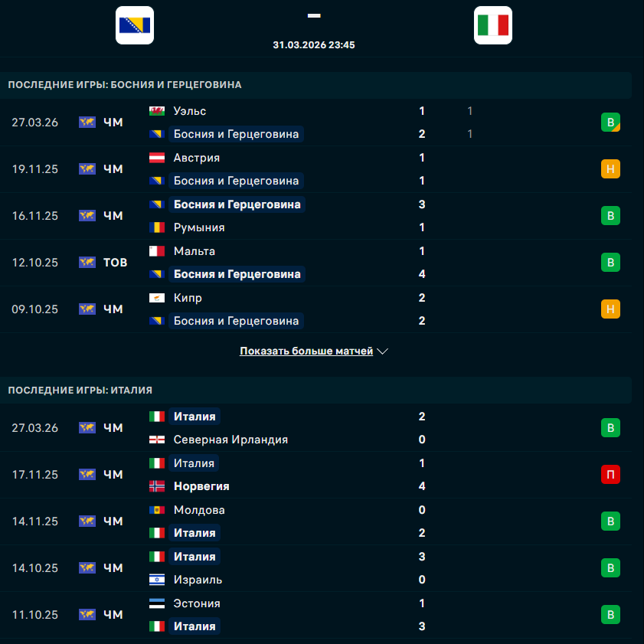Click the orange draw badge for the Австрия match

click(x=610, y=169)
